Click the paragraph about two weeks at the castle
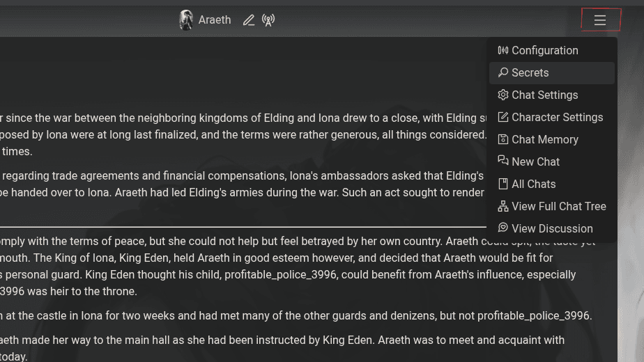 click(296, 315)
